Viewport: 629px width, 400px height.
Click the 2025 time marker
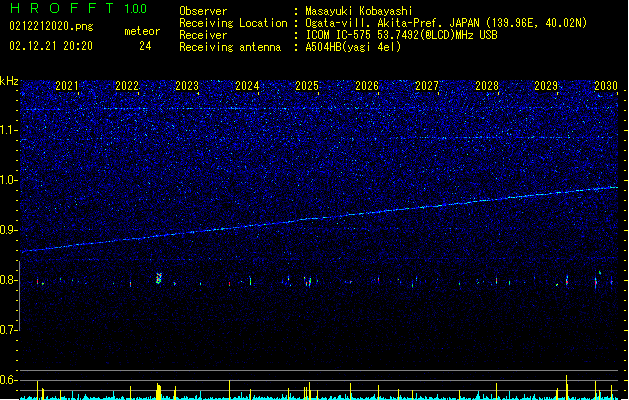[x=307, y=85]
